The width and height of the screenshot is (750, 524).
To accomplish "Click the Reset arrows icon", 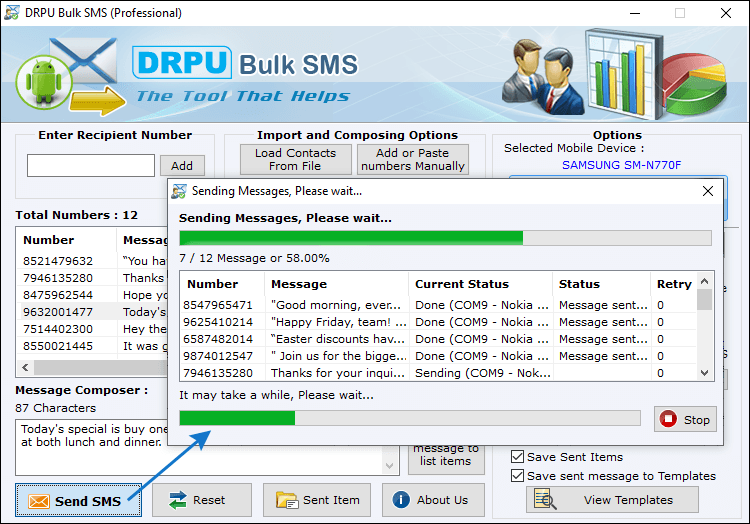I will point(177,500).
